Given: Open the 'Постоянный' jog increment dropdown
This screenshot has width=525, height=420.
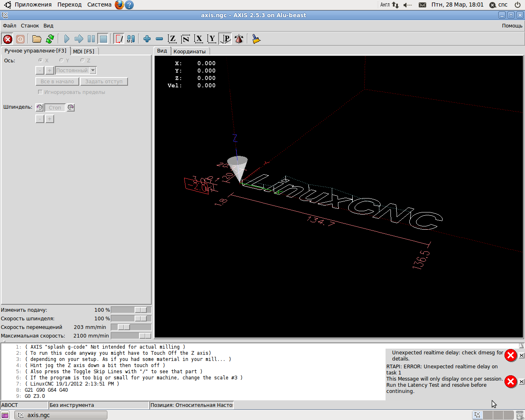Looking at the screenshot, I should click(x=93, y=71).
